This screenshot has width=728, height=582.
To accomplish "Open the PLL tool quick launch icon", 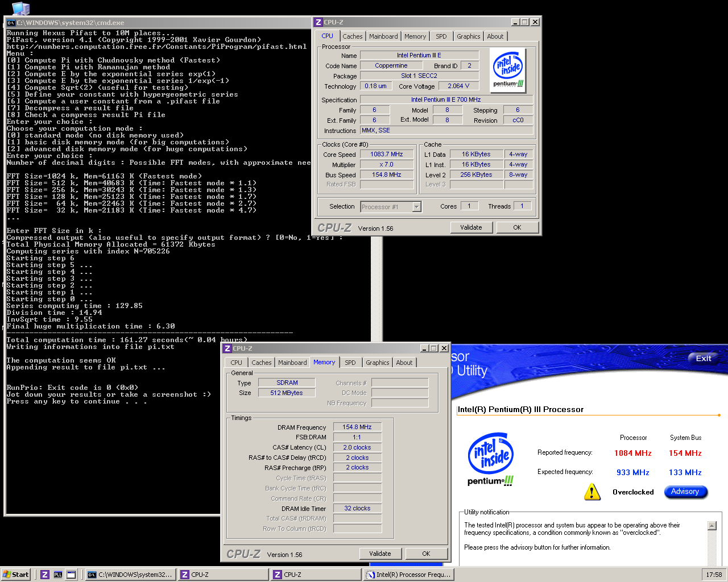I will point(58,575).
